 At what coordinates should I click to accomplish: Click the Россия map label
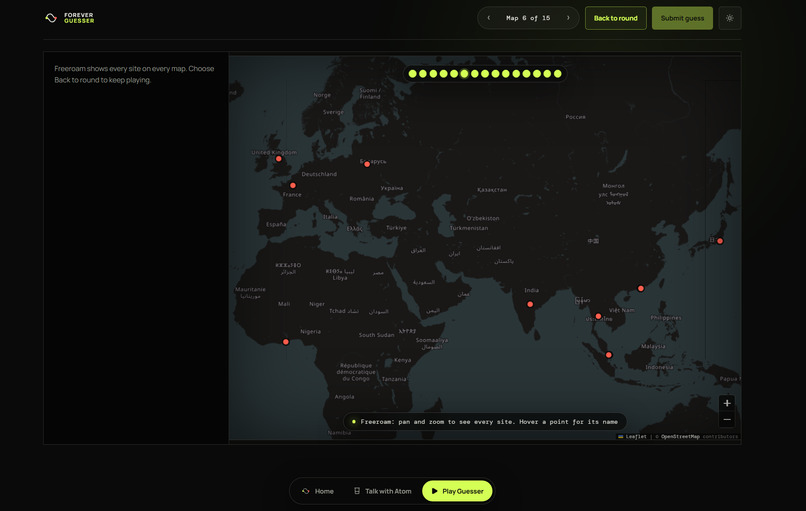(575, 117)
